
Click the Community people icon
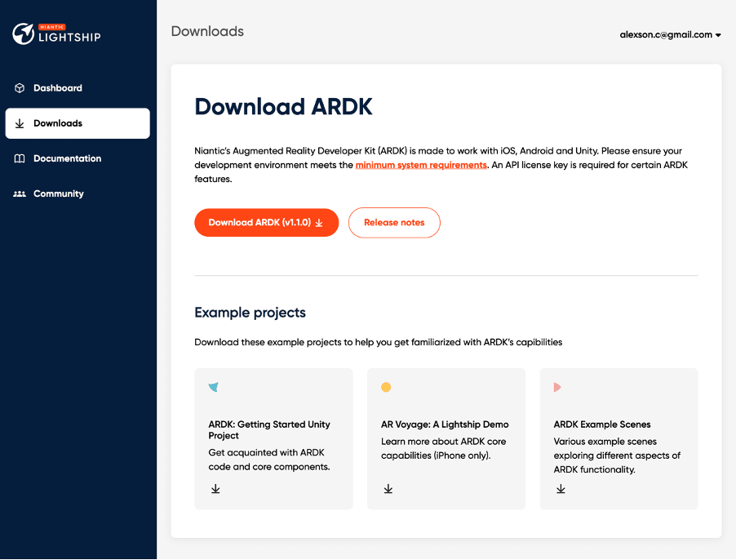[20, 193]
